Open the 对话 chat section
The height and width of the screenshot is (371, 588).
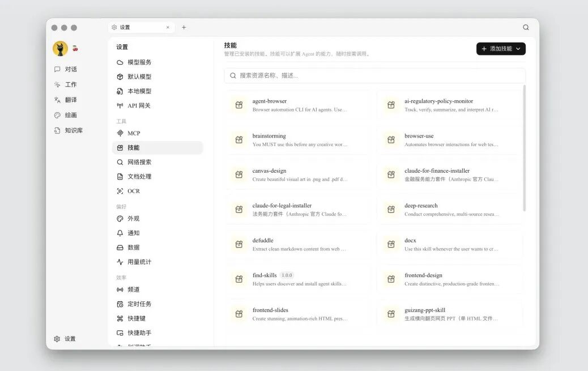click(x=66, y=70)
